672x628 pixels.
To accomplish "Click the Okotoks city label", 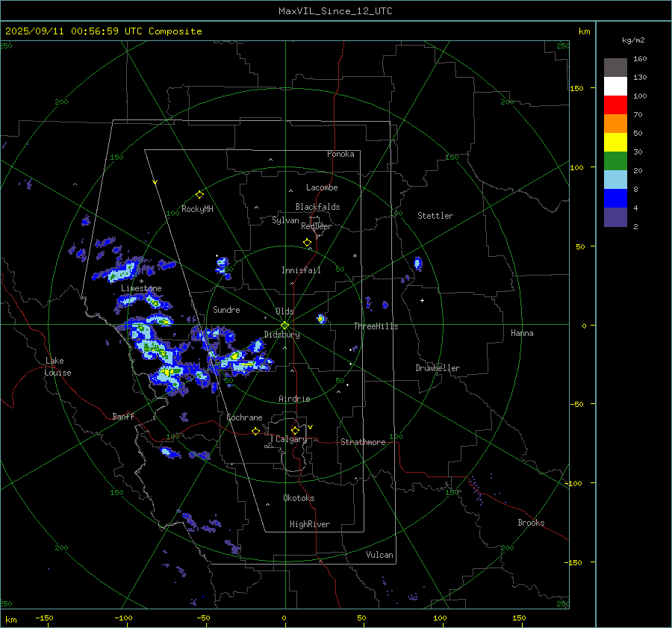I will point(299,497).
